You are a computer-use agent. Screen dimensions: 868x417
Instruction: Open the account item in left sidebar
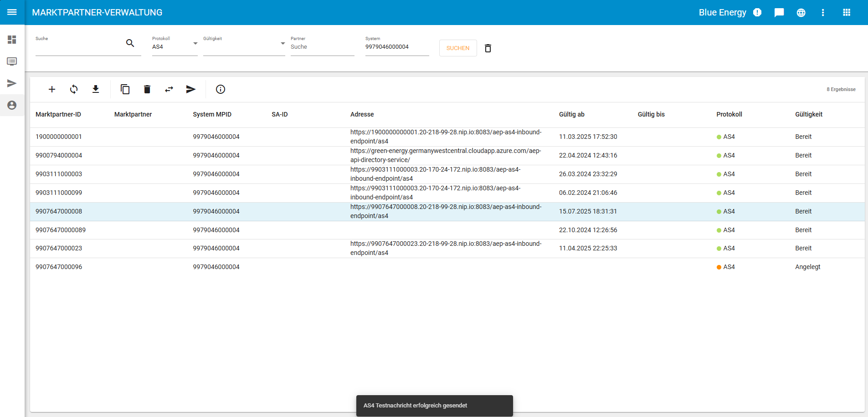point(12,105)
